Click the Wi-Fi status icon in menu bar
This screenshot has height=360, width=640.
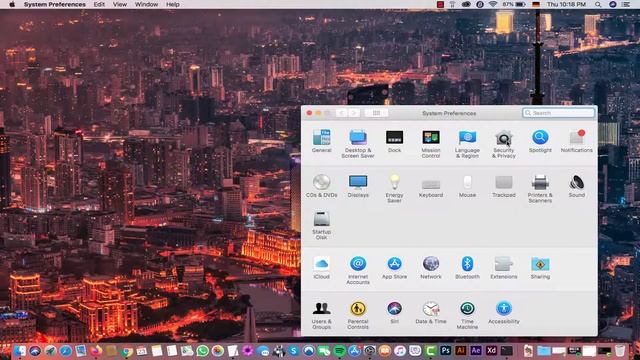pos(493,4)
